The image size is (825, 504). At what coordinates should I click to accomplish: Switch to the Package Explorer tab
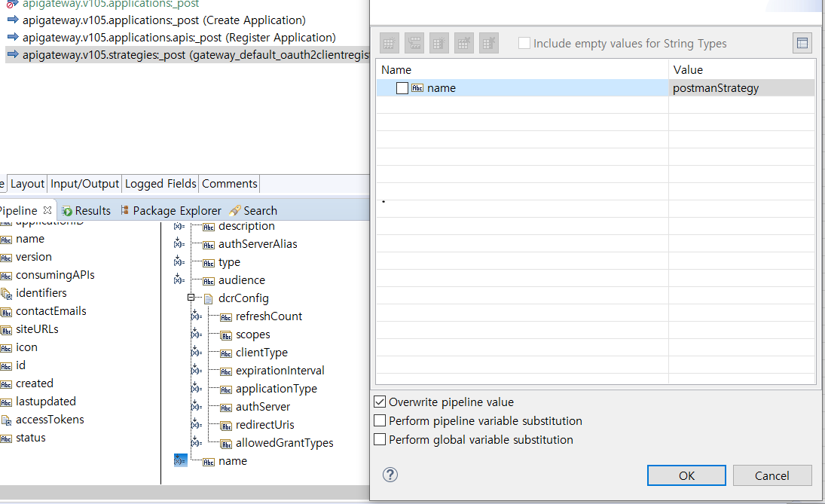tap(170, 211)
